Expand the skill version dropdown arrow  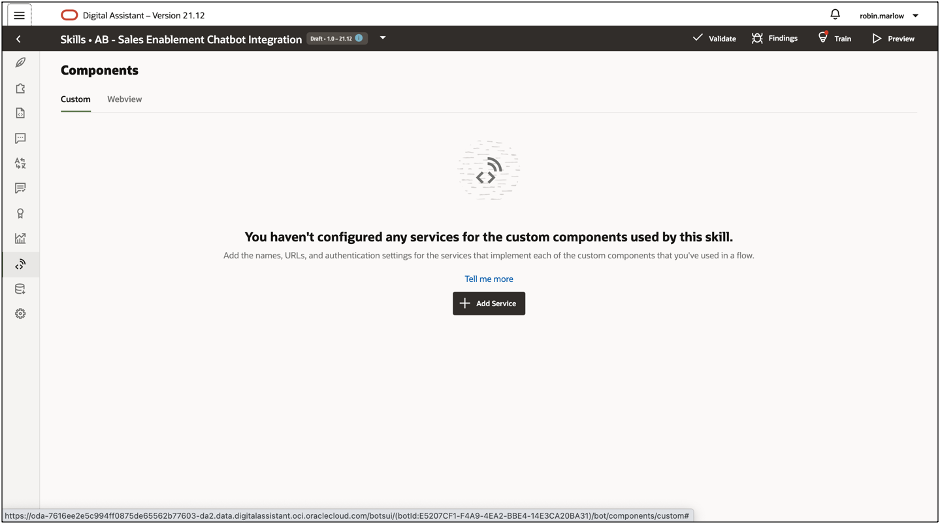pyautogui.click(x=382, y=38)
